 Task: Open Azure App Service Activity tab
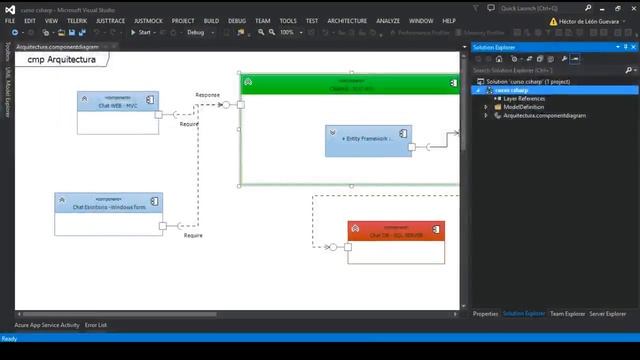(x=47, y=325)
